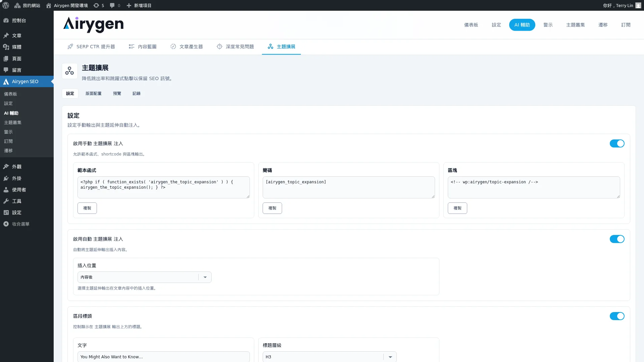Click the Airygen logo
Image resolution: width=644 pixels, height=362 pixels.
[x=93, y=25]
